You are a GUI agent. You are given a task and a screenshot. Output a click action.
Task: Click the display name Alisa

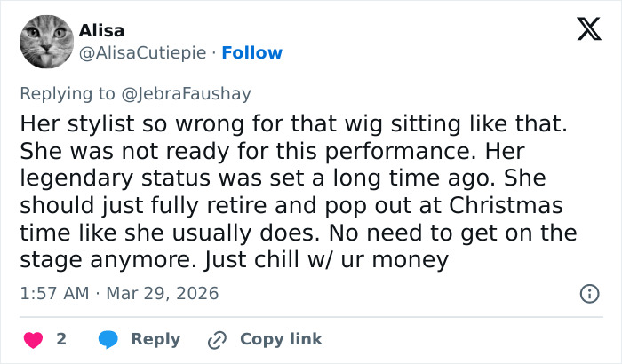tap(101, 31)
